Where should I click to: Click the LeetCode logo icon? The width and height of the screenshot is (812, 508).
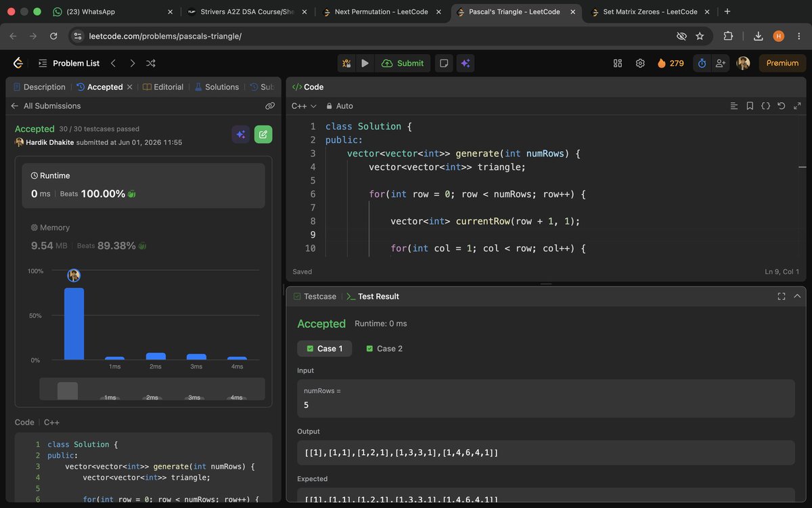18,63
